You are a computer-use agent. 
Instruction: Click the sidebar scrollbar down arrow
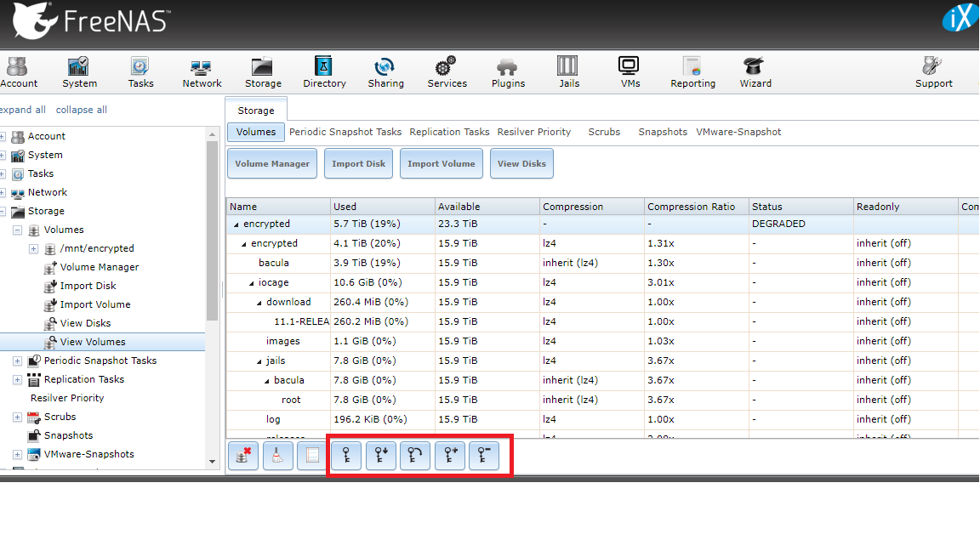213,462
